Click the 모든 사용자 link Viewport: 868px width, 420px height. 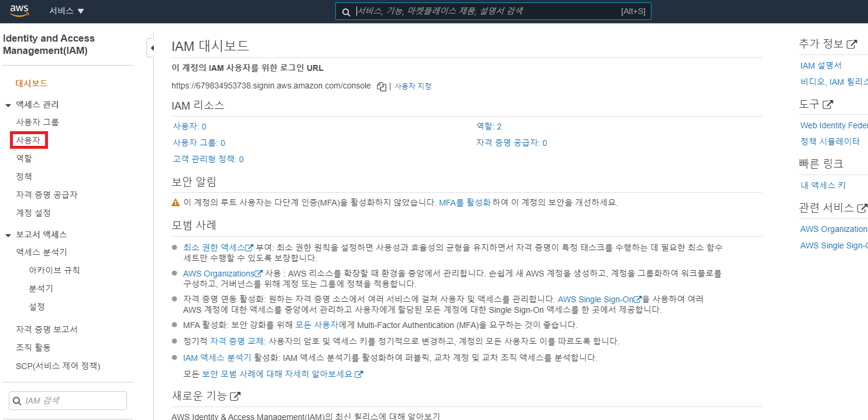315,325
